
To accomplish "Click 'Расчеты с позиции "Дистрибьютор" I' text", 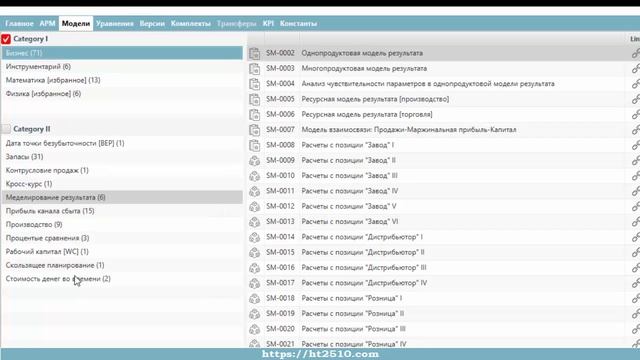I will tap(362, 237).
